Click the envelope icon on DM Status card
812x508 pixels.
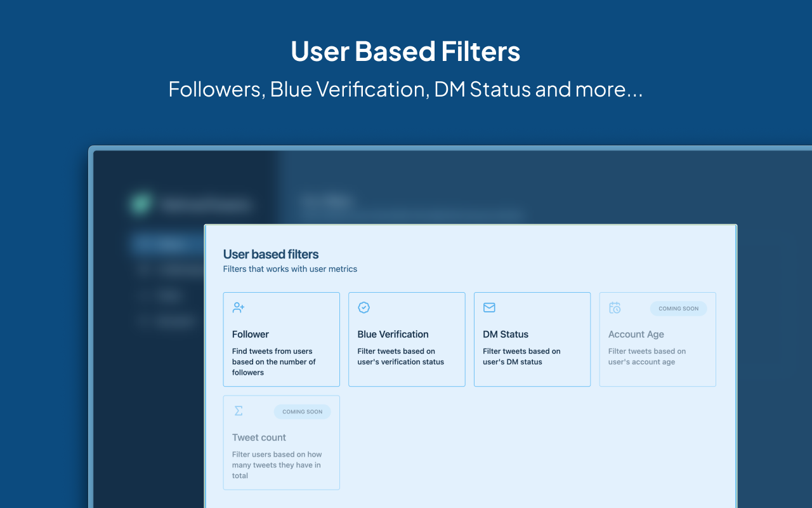[489, 307]
